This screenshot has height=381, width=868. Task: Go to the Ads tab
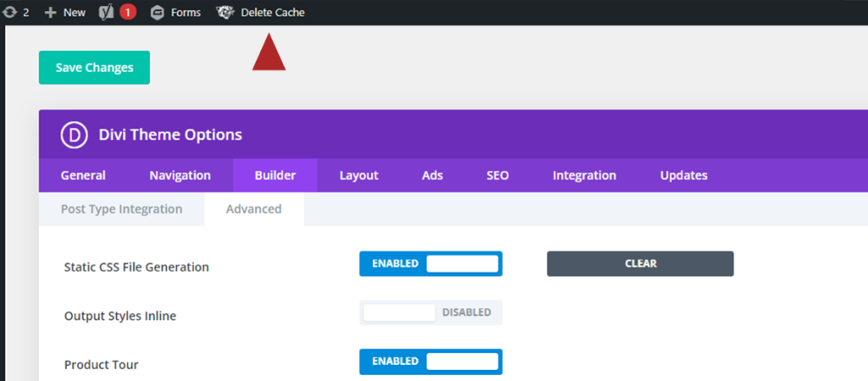click(432, 176)
